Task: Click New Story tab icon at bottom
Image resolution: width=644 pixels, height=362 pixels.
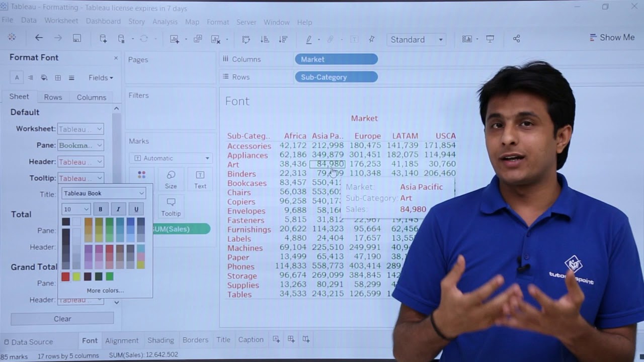Action: coord(306,339)
